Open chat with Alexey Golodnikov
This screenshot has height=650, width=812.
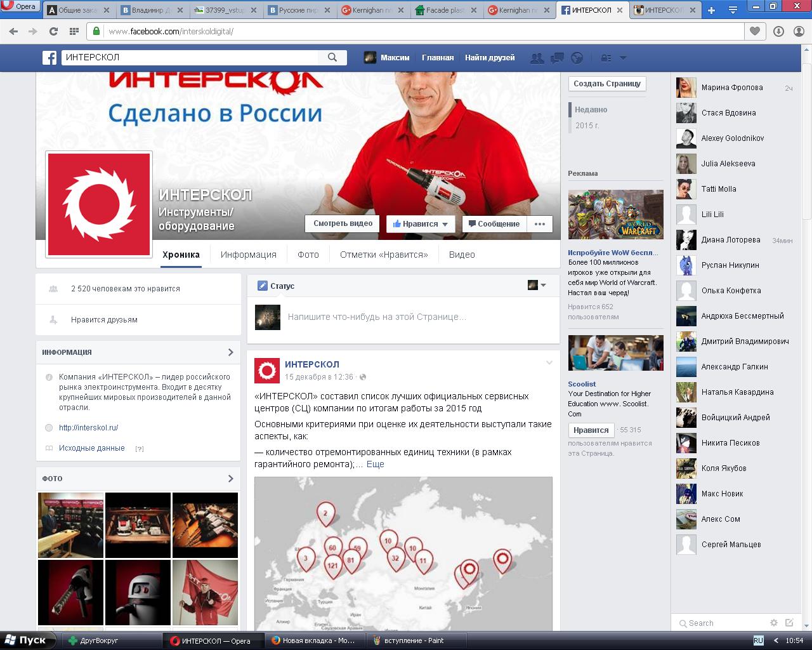pos(735,138)
